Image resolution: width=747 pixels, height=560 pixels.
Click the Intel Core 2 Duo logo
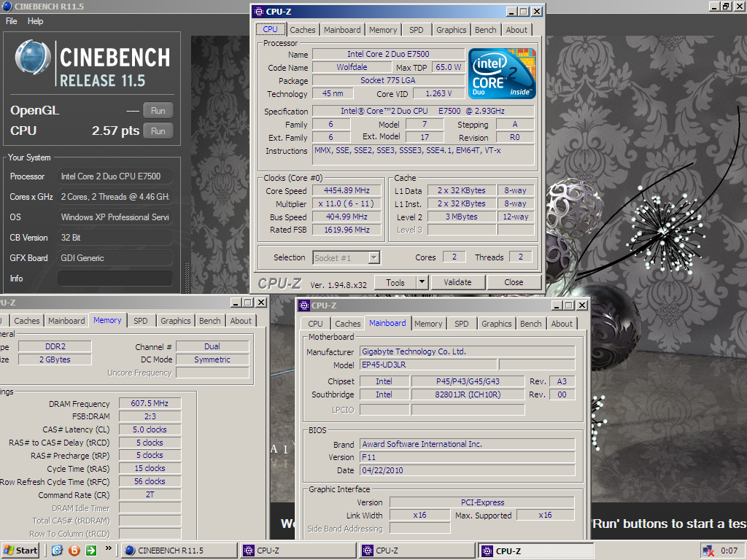click(502, 74)
